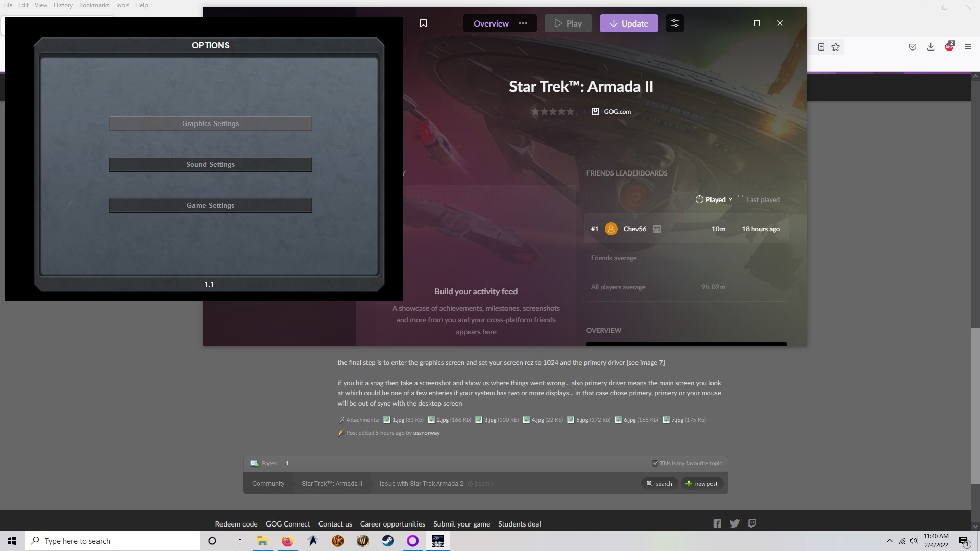Open Graphics Settings in Options window
980x551 pixels.
coord(210,123)
